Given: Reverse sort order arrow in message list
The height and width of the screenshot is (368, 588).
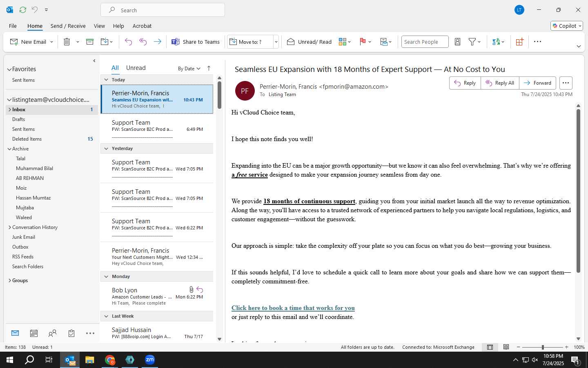Looking at the screenshot, I should tap(209, 68).
